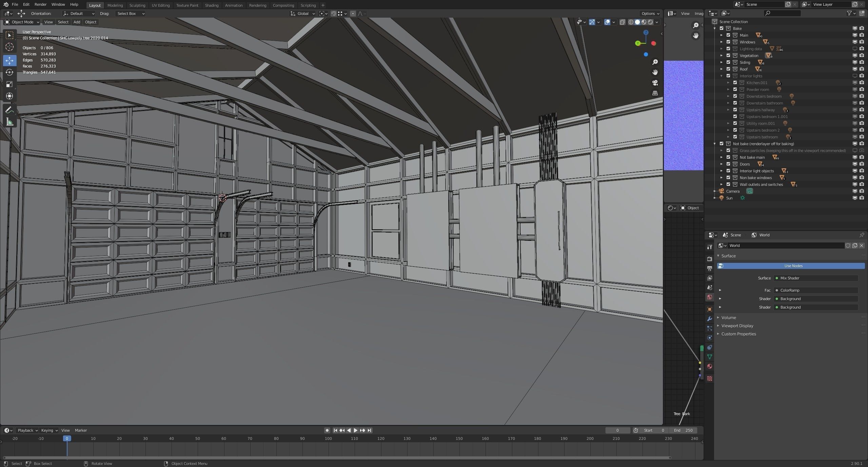The height and width of the screenshot is (467, 868).
Task: Select the Cursor tool in the toolbar
Action: click(x=9, y=47)
